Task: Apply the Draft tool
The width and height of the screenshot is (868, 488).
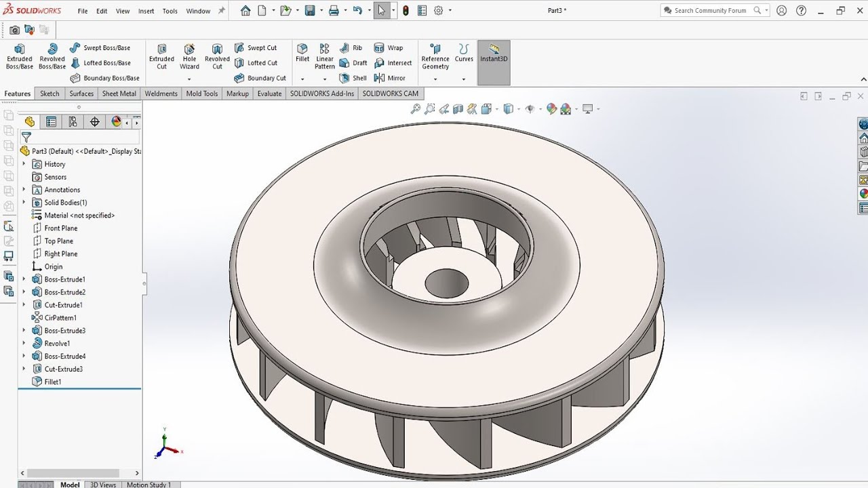Action: (353, 62)
